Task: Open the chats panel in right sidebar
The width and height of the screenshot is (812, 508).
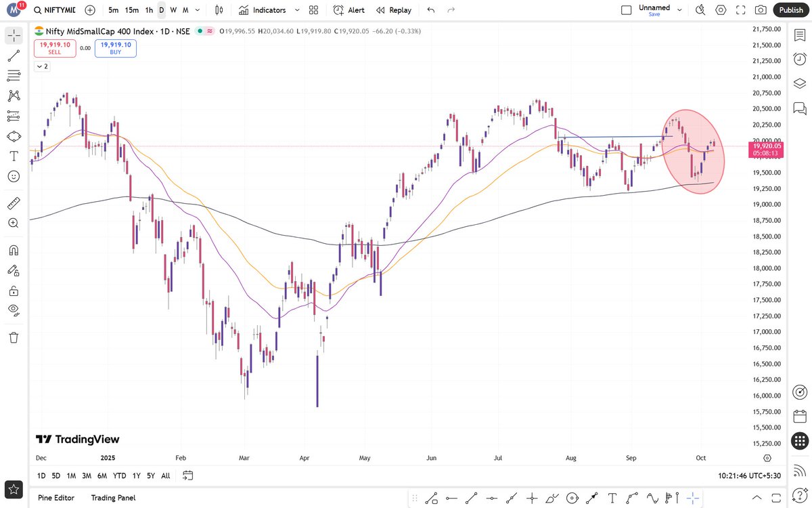Action: click(x=799, y=108)
